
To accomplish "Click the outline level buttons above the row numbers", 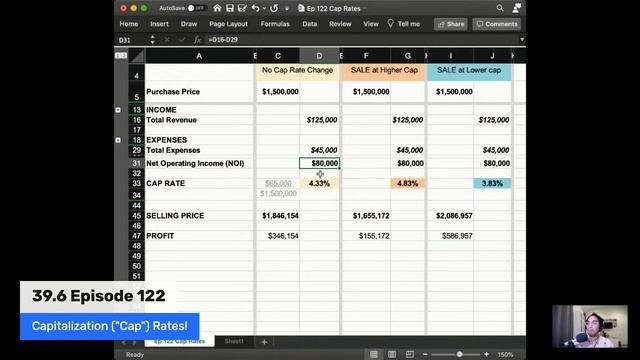I will tap(121, 56).
